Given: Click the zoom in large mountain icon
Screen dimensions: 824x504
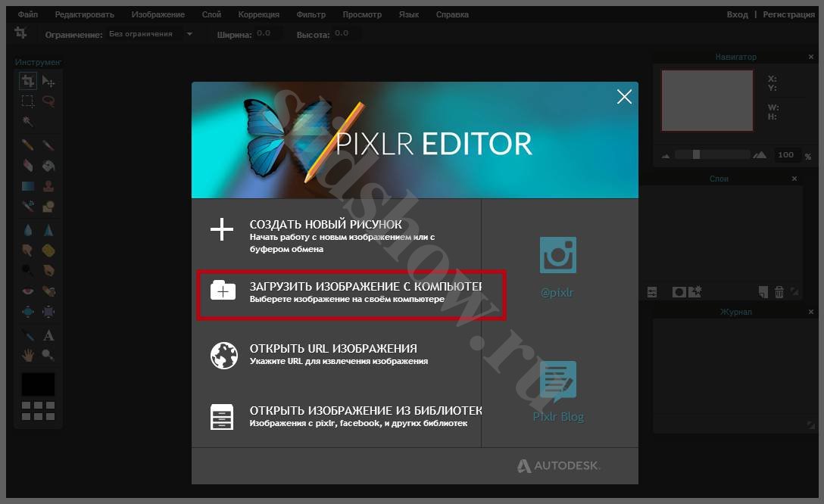Looking at the screenshot, I should [760, 154].
